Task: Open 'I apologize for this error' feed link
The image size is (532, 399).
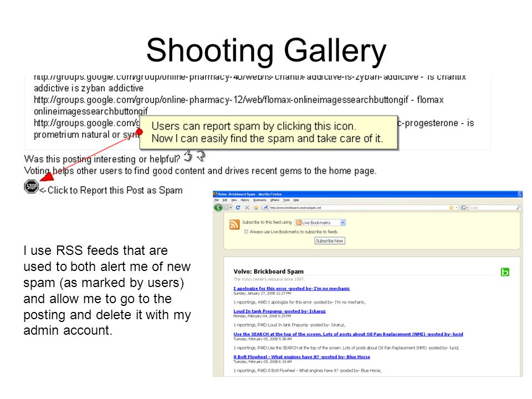Action: (x=291, y=288)
